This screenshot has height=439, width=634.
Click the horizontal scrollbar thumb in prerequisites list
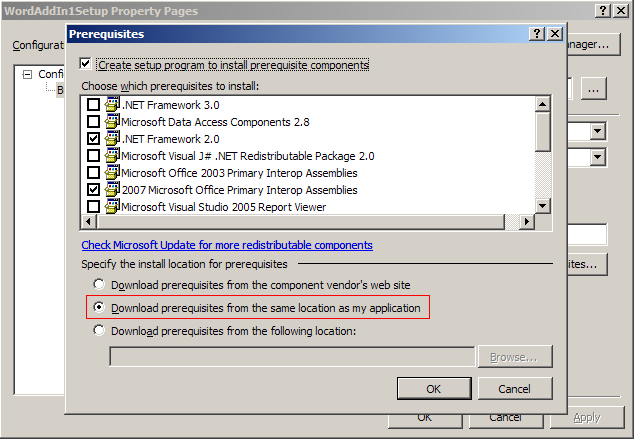pos(300,222)
